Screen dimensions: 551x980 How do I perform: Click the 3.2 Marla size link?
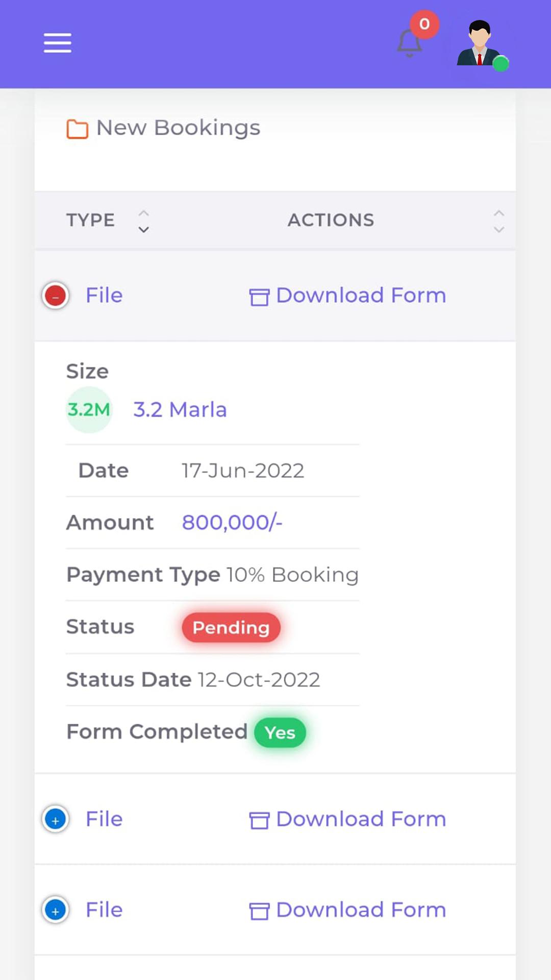[180, 410]
